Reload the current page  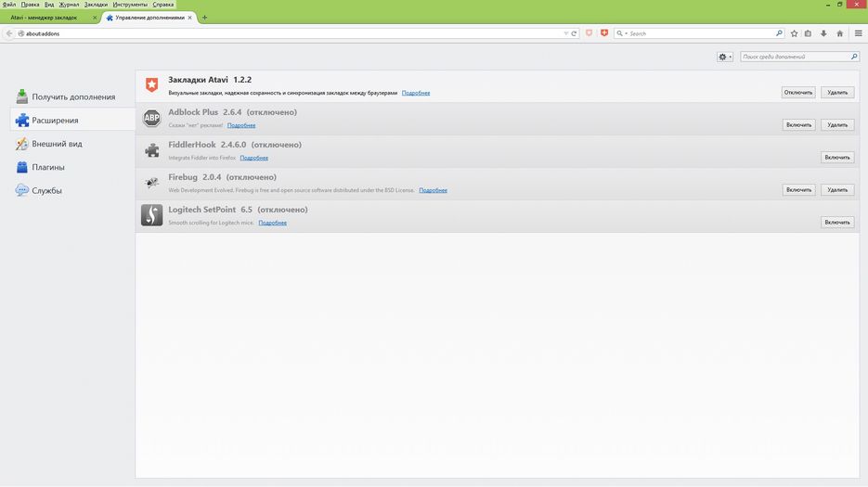click(574, 33)
